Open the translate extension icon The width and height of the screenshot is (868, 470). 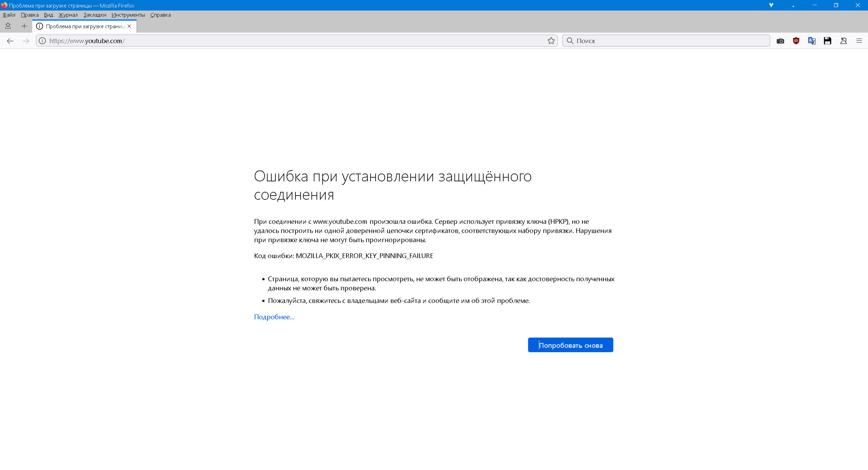click(812, 41)
